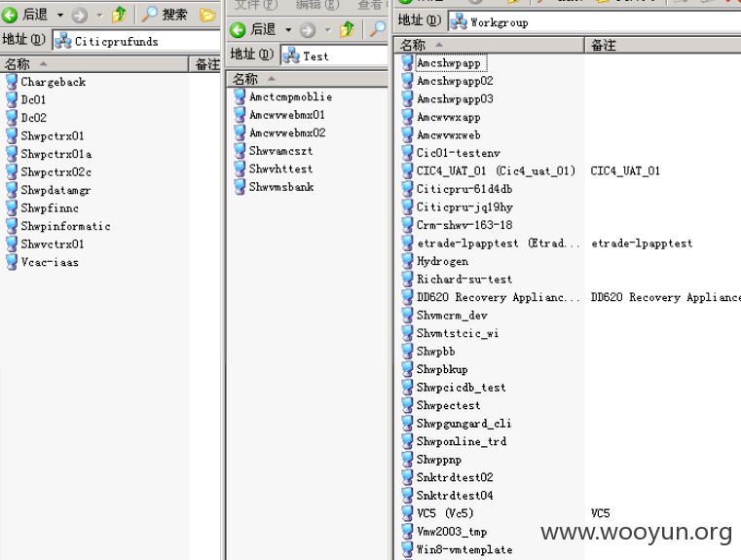741x560 pixels.
Task: Click Forward arrow in Test window
Action: [x=308, y=30]
